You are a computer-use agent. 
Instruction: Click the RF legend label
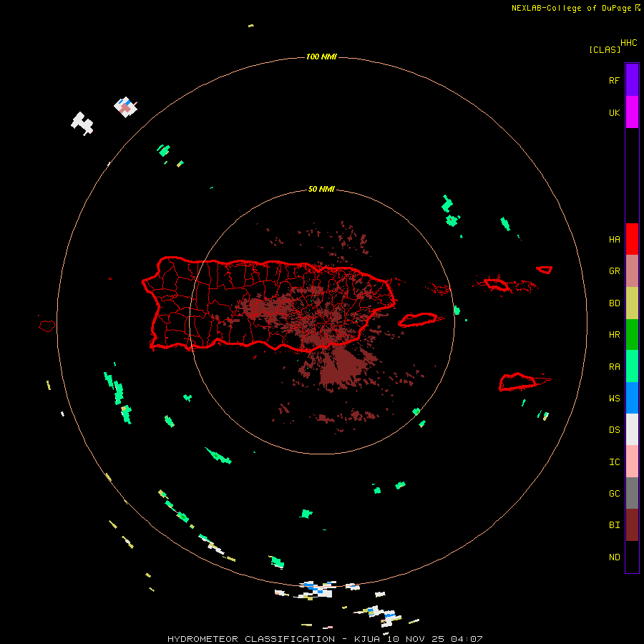[614, 80]
